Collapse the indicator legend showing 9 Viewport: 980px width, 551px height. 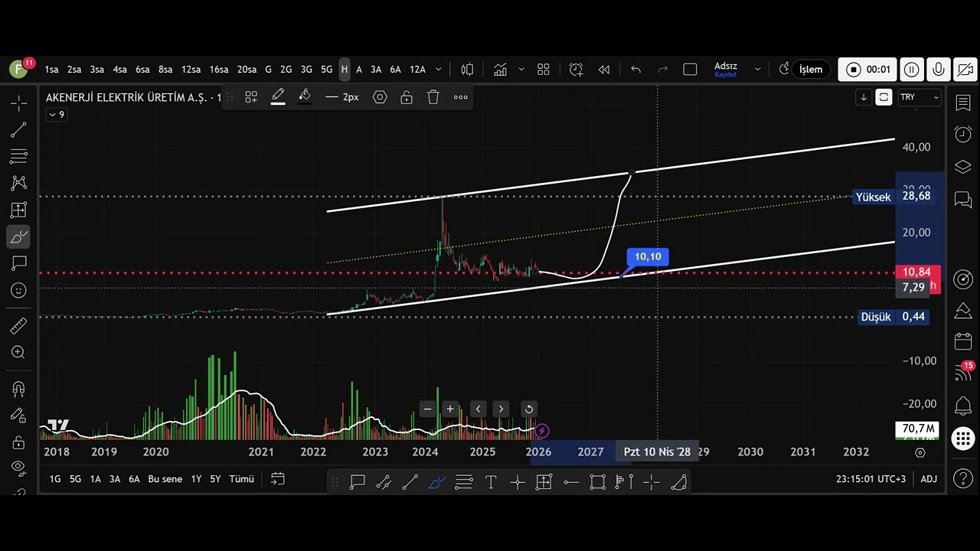[x=57, y=115]
